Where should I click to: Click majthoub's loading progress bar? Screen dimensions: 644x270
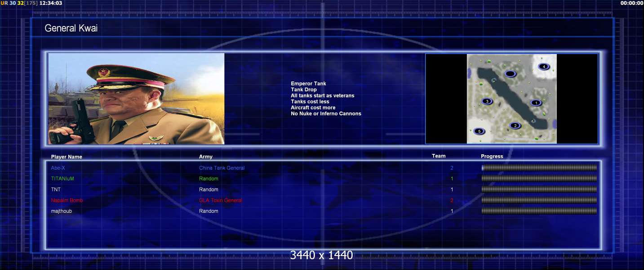coord(539,211)
